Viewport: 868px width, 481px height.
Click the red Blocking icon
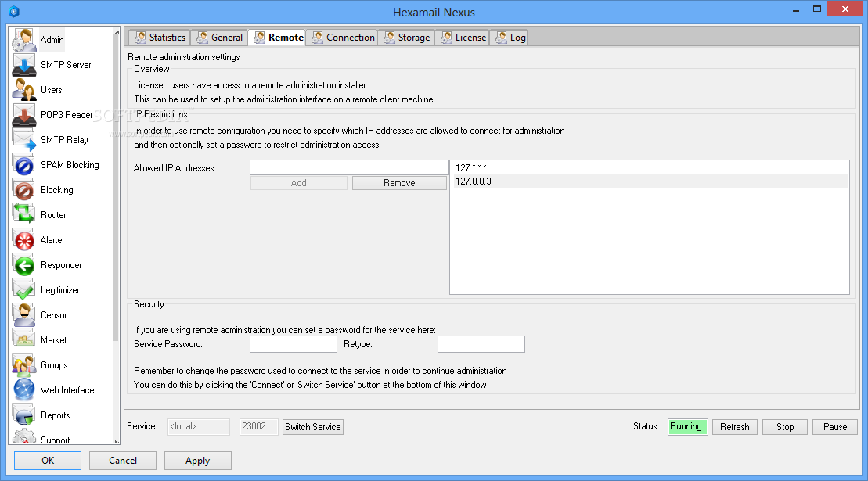[x=24, y=189]
